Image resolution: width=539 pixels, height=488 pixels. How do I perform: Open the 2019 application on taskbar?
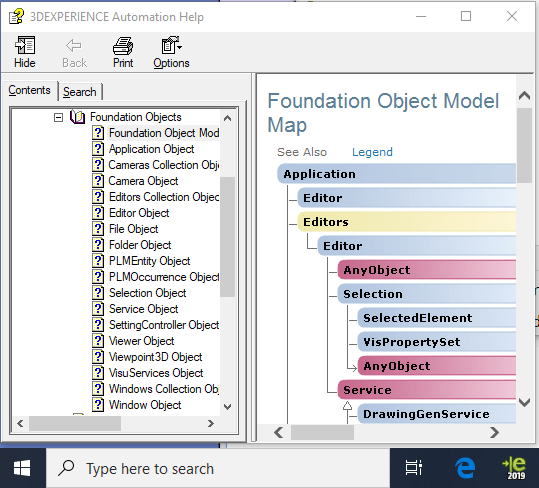click(x=515, y=468)
